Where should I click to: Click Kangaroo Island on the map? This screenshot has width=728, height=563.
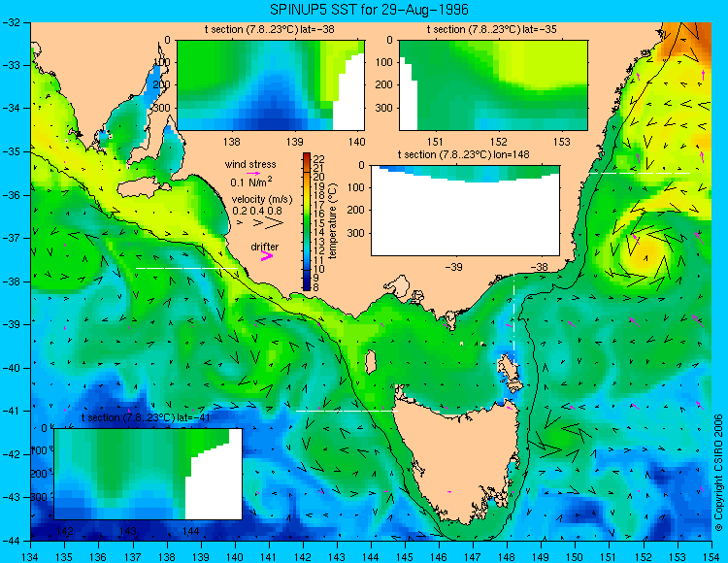tap(143, 189)
